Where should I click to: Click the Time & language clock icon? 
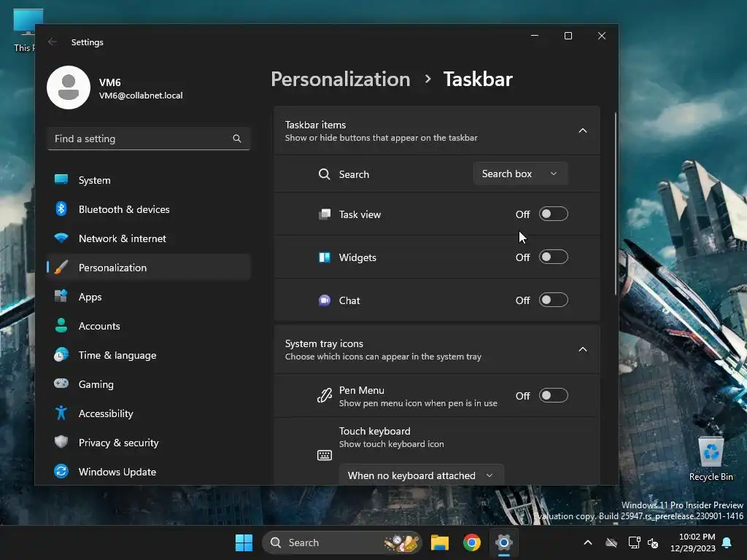[61, 355]
